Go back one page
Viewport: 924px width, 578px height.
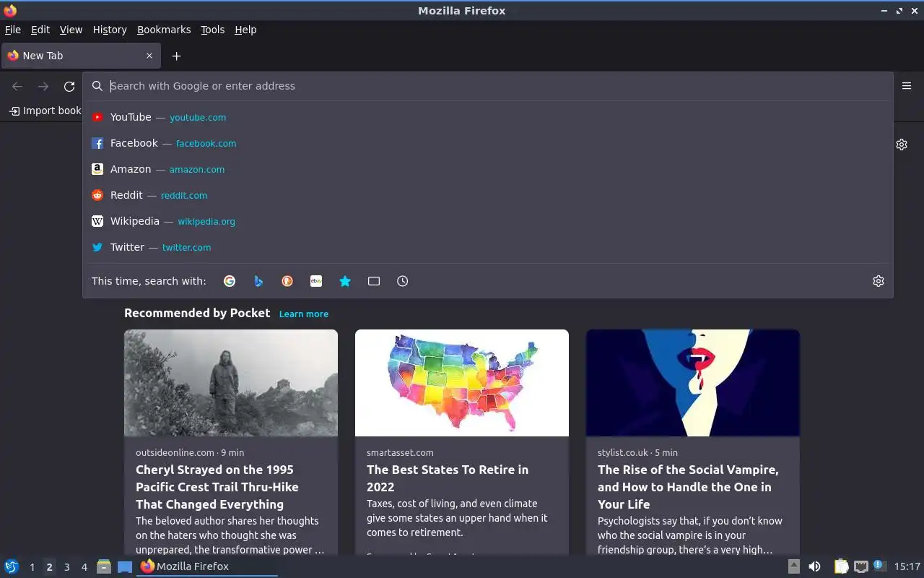(17, 87)
